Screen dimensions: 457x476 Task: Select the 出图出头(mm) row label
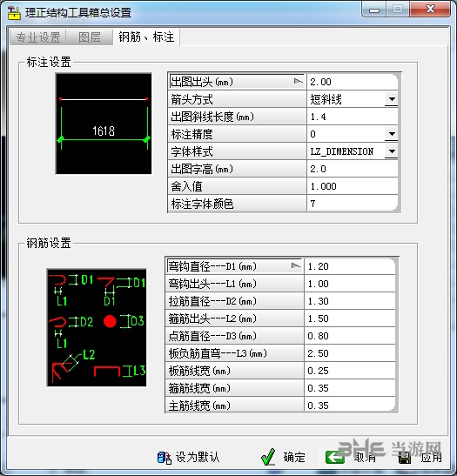tap(237, 82)
